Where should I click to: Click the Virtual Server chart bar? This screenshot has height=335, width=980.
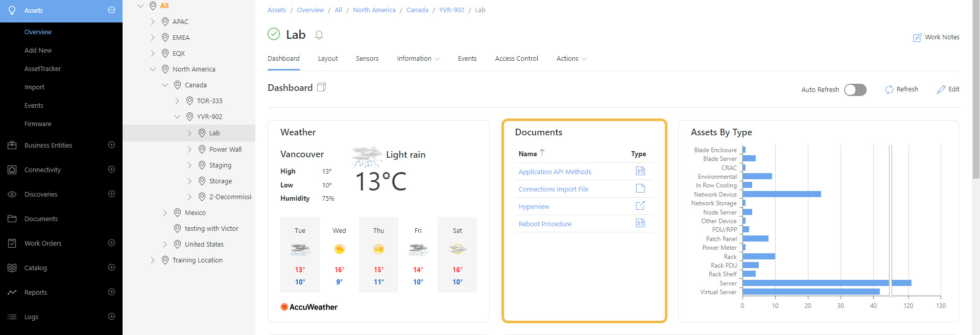(811, 292)
